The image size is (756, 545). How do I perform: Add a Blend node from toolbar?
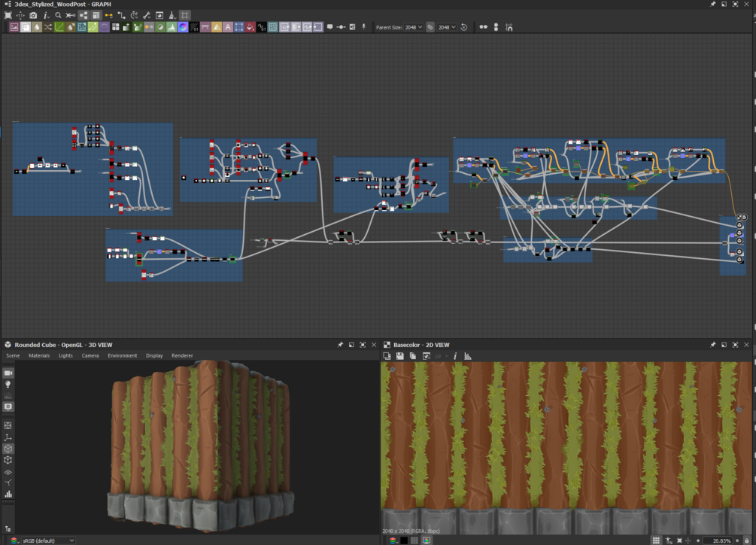26,27
